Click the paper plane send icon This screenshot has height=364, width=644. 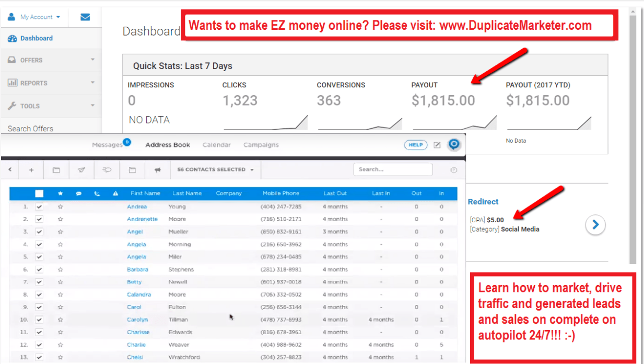pyautogui.click(x=81, y=170)
